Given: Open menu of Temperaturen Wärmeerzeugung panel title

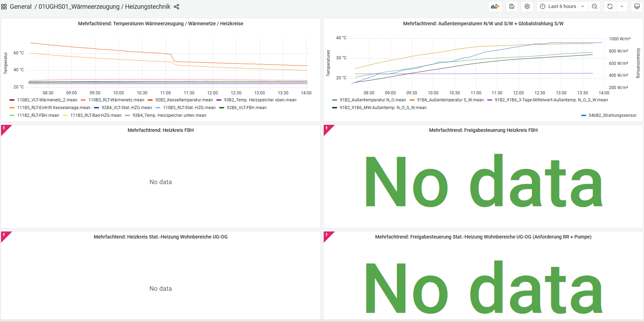Looking at the screenshot, I should pos(161,24).
